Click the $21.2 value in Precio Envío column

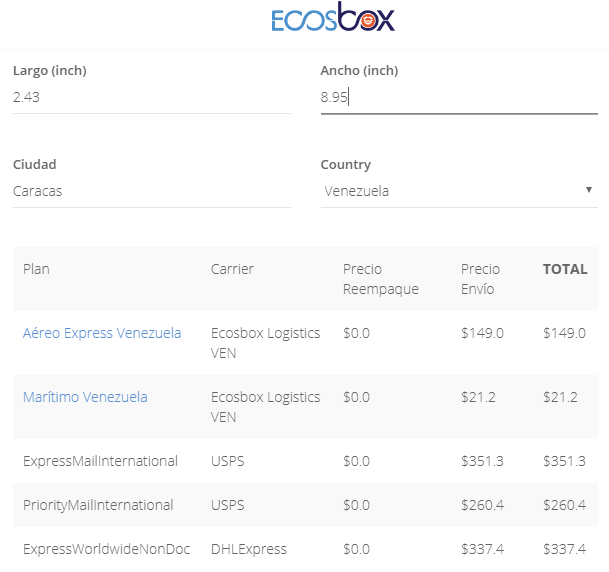coord(478,397)
